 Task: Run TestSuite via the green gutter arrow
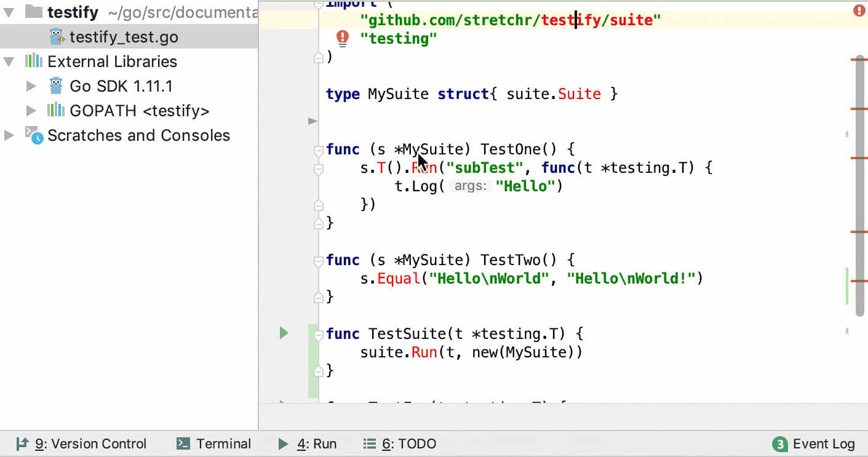[x=284, y=333]
